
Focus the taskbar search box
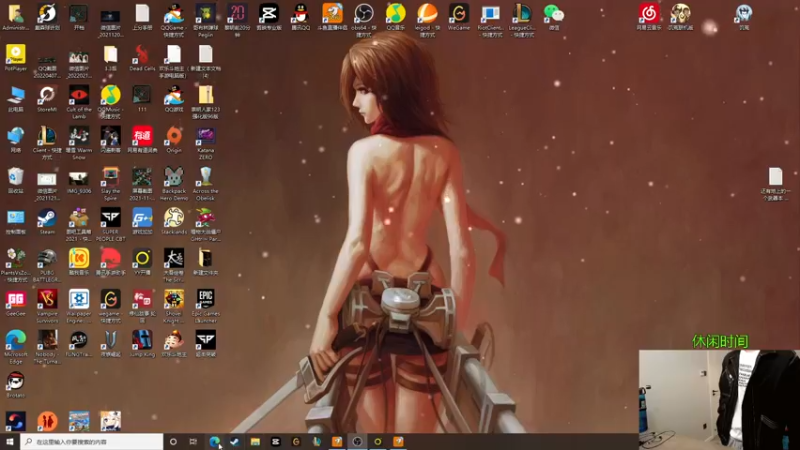tap(92, 441)
